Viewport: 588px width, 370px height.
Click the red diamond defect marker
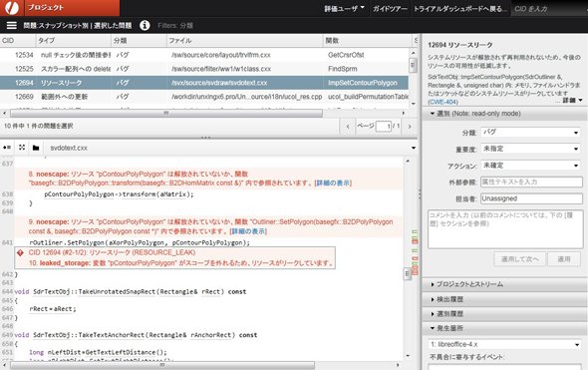coord(21,253)
